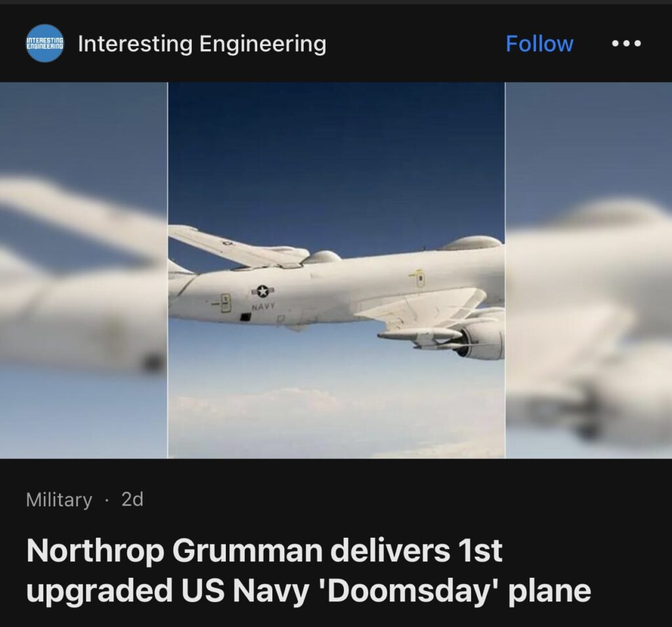Viewport: 672px width, 627px height.
Task: Click the blurred left side of image
Action: click(83, 270)
